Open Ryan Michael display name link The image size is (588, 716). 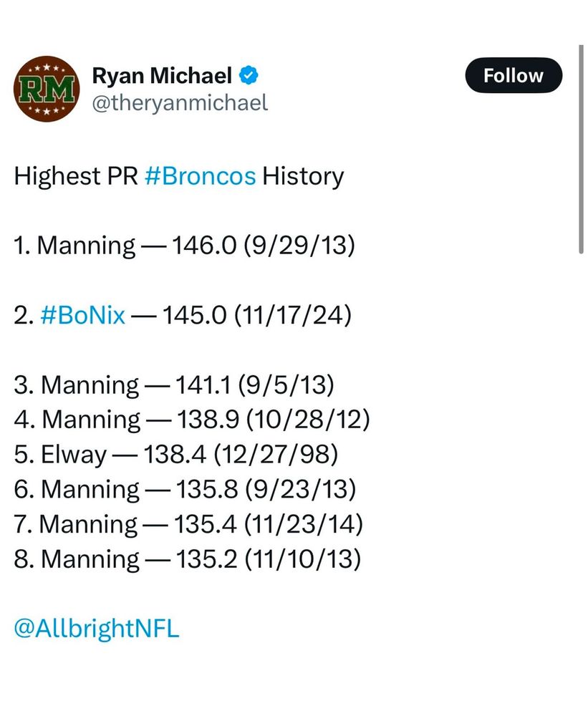point(162,75)
